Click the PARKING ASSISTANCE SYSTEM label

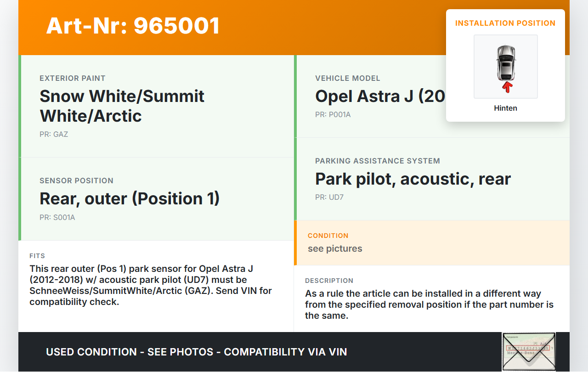(x=378, y=161)
